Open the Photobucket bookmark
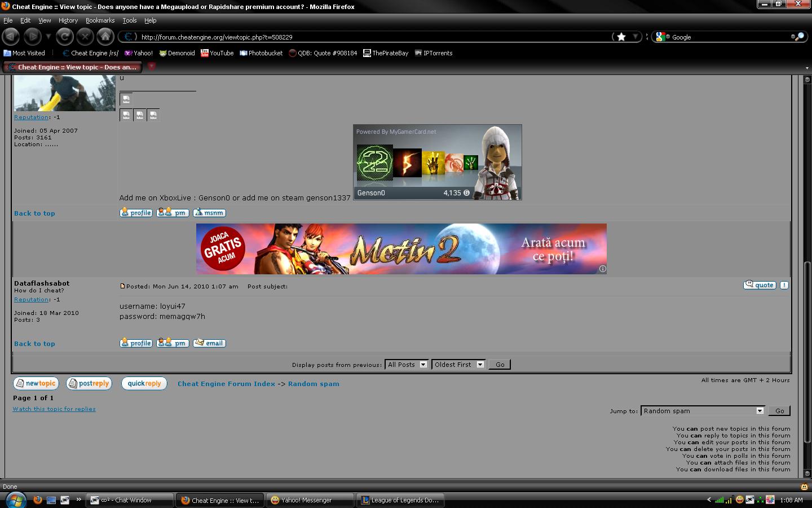Screen dimensions: 812x508 point(261,53)
